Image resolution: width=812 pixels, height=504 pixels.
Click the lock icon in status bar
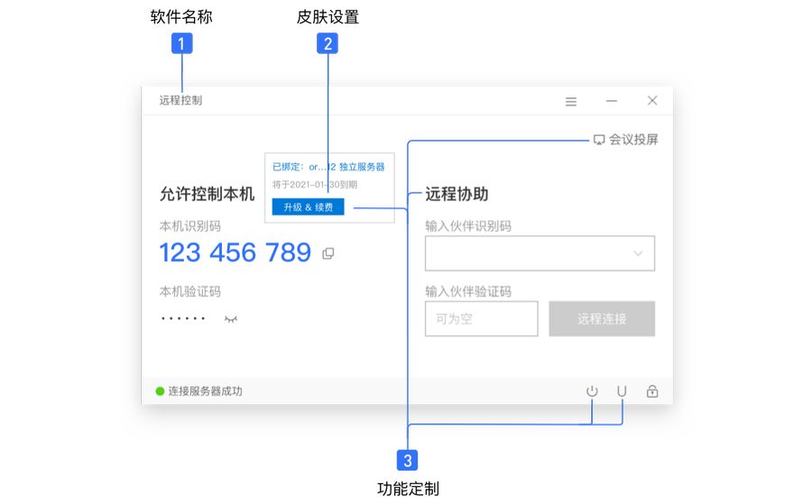coord(652,391)
